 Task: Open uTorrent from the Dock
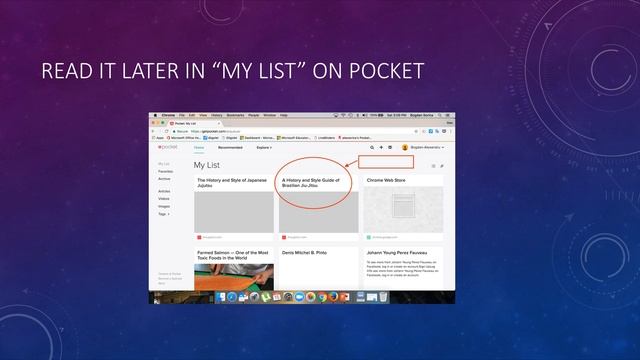266,297
